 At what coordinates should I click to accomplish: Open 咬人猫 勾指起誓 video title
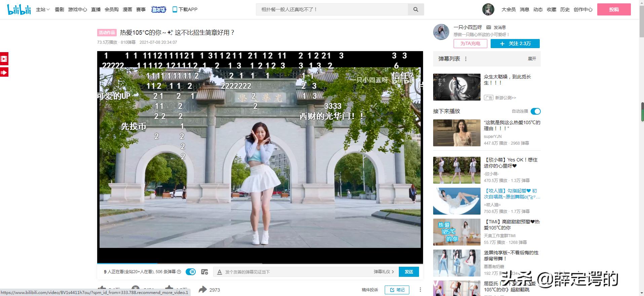[512, 194]
